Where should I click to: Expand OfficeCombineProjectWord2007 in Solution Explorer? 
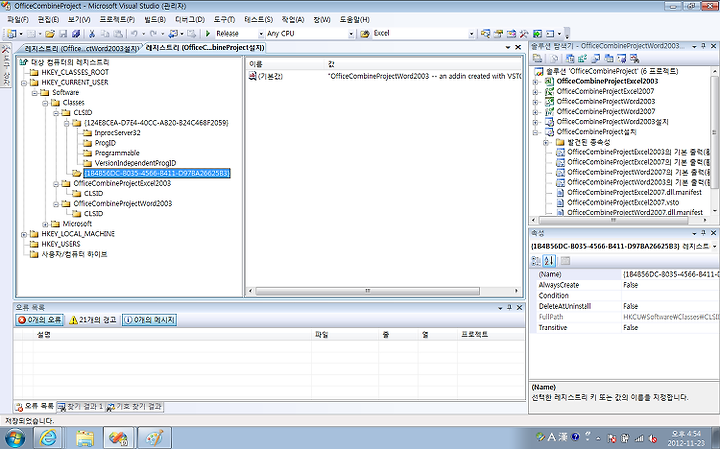535,112
